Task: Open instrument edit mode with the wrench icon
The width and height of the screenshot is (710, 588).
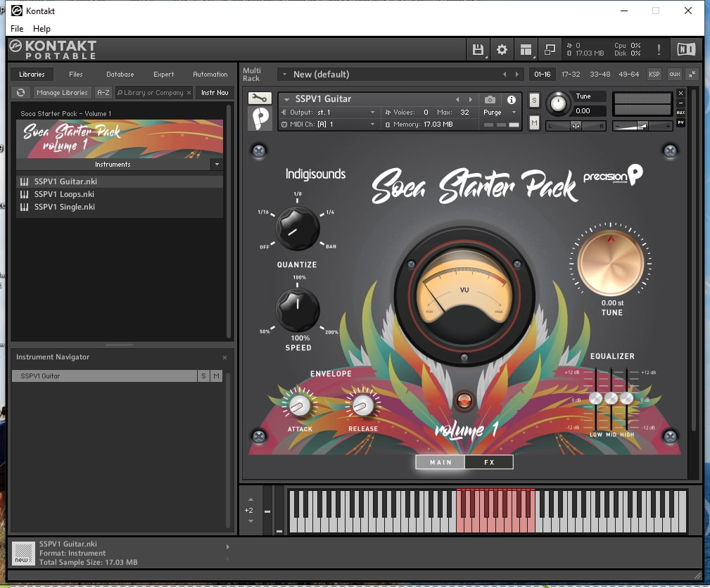Action: [260, 98]
